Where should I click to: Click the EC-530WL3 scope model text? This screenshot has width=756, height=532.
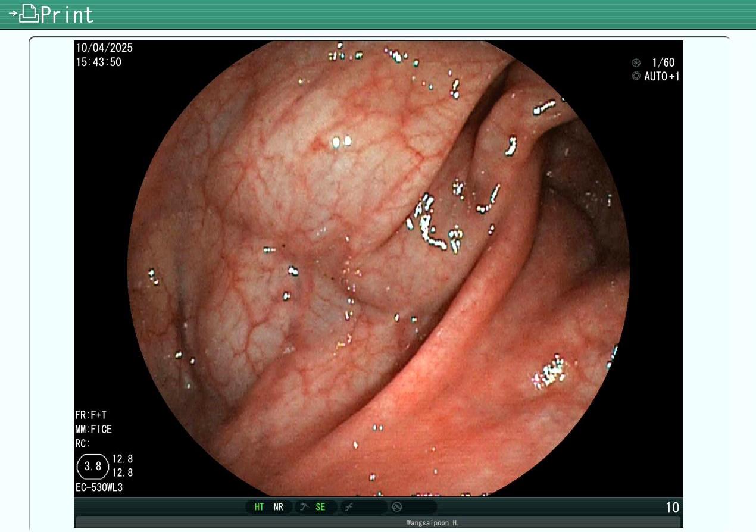pyautogui.click(x=99, y=488)
